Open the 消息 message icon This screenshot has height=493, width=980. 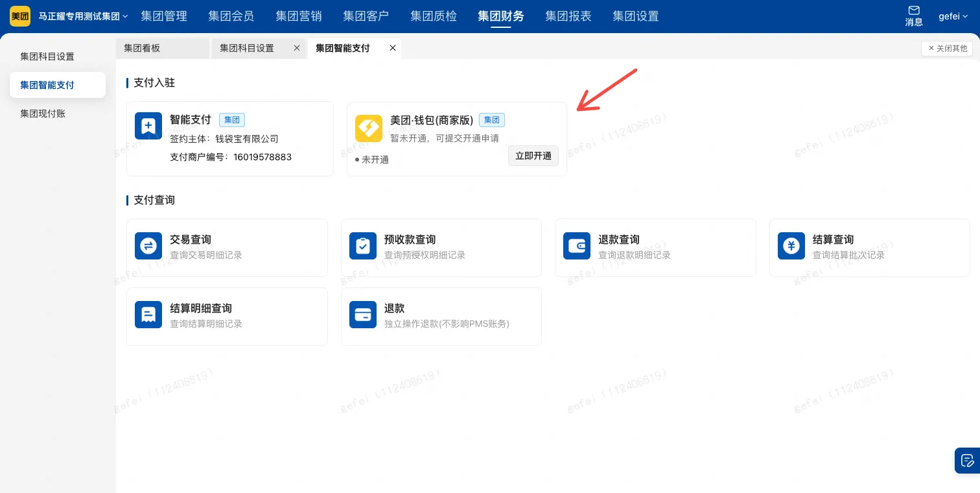point(914,16)
